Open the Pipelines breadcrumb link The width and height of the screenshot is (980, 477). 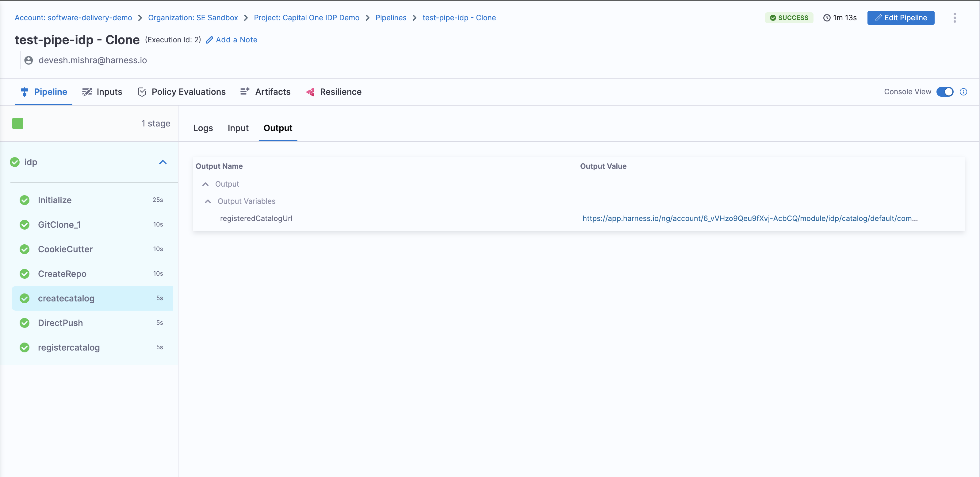point(391,18)
